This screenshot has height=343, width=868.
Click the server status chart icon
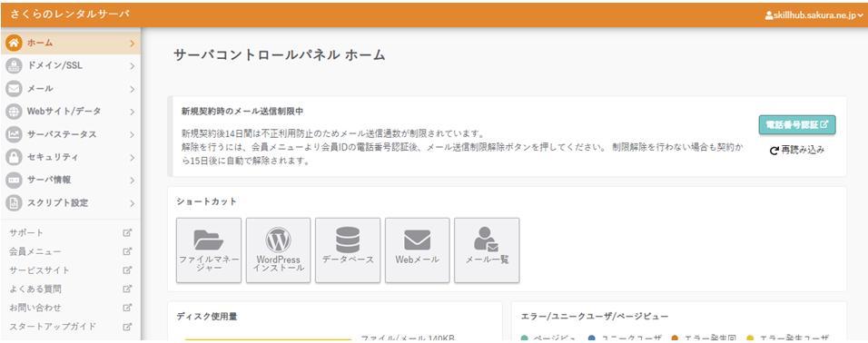click(14, 134)
